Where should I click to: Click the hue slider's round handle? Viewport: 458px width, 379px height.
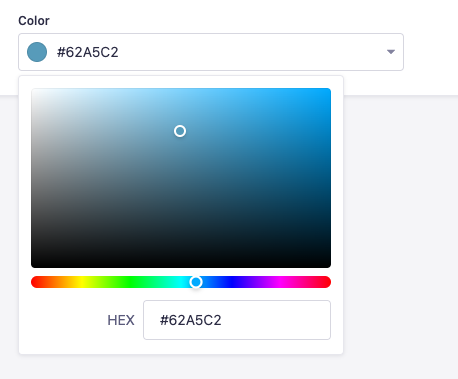point(196,282)
